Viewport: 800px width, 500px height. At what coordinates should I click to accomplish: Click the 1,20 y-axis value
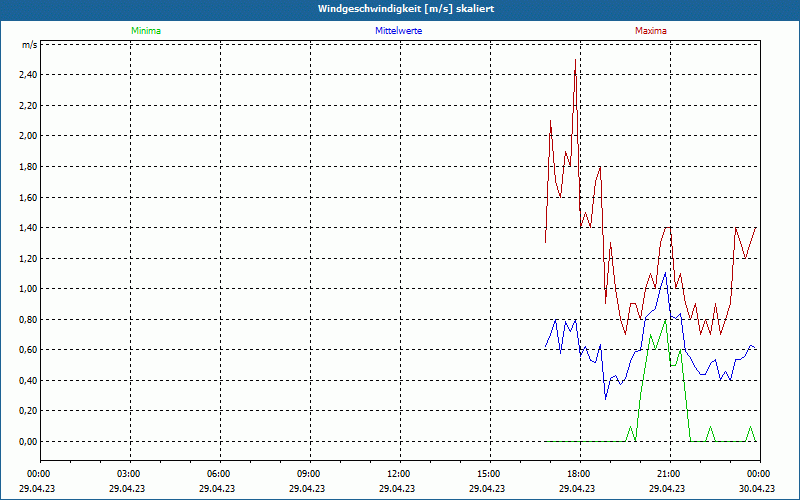point(28,259)
